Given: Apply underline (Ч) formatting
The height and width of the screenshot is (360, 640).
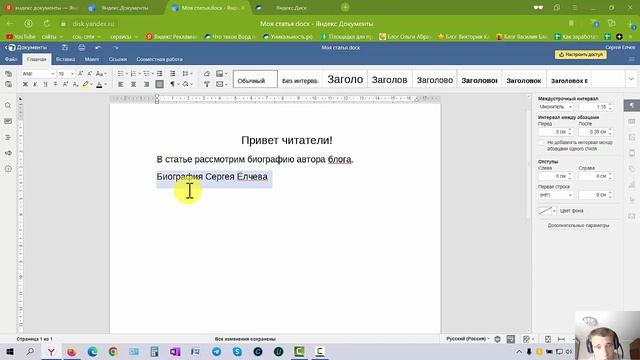Looking at the screenshot, I should click(45, 84).
